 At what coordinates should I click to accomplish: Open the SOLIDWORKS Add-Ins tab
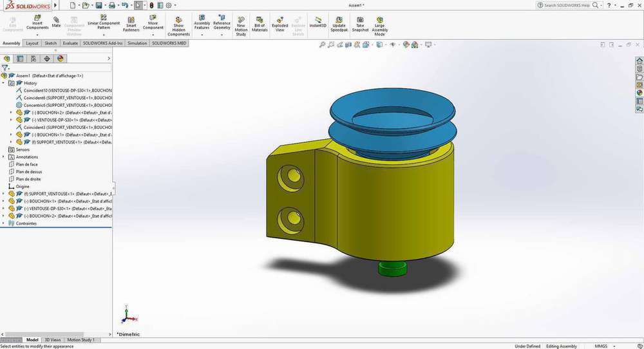(x=102, y=43)
